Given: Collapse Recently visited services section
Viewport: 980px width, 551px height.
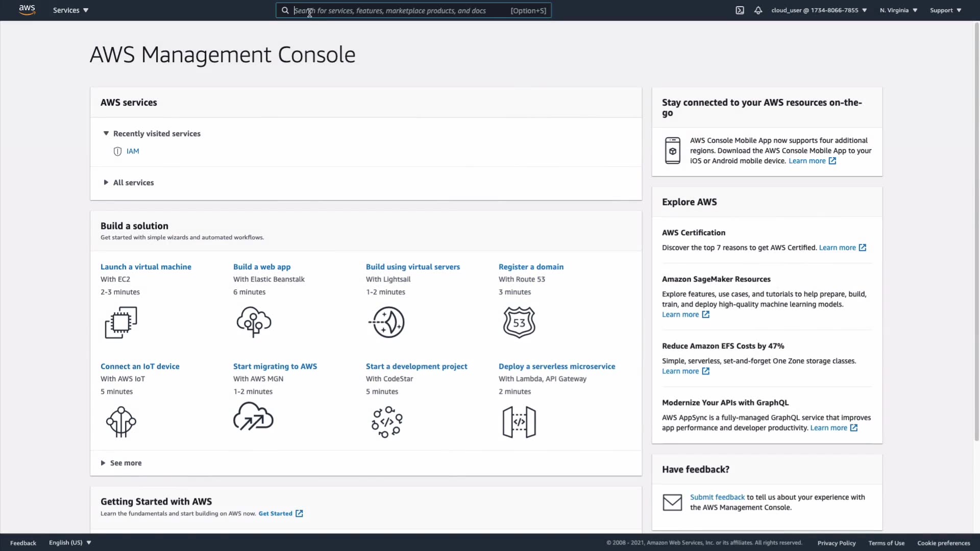Looking at the screenshot, I should [x=106, y=134].
